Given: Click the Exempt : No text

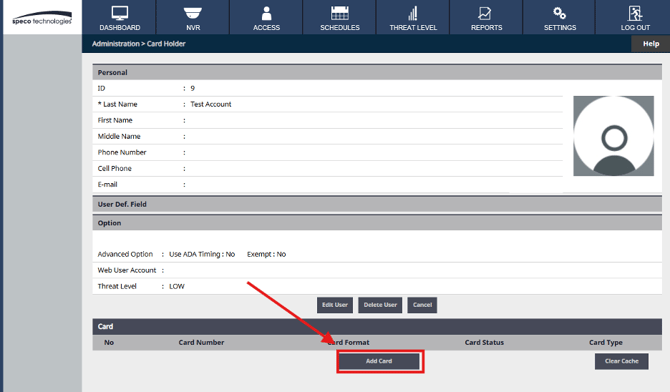Looking at the screenshot, I should (x=266, y=254).
